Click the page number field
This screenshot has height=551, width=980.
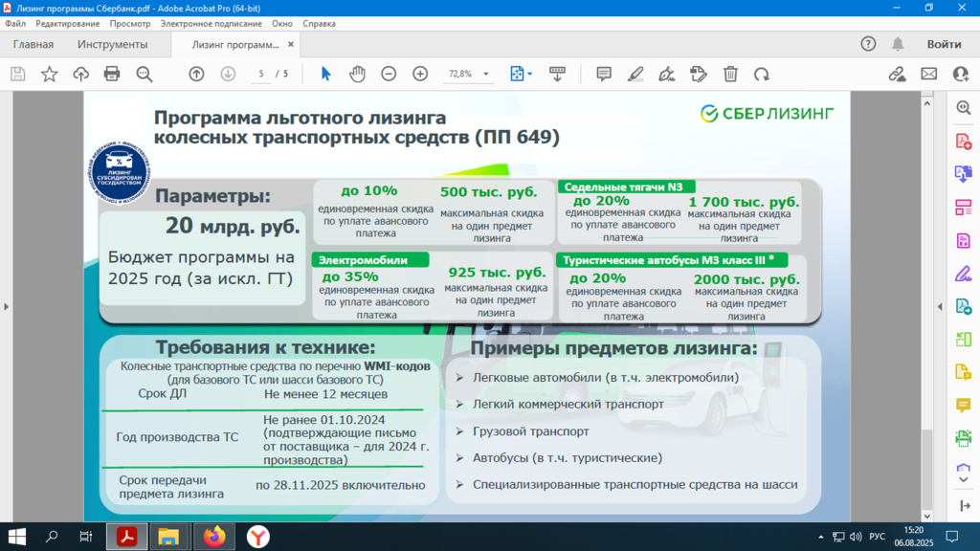(261, 74)
